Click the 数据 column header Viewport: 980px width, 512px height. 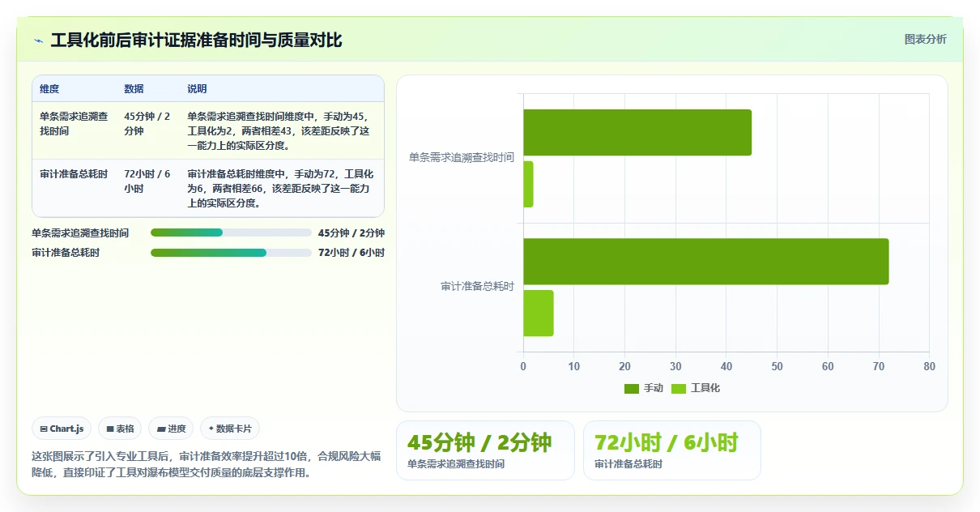coord(134,89)
